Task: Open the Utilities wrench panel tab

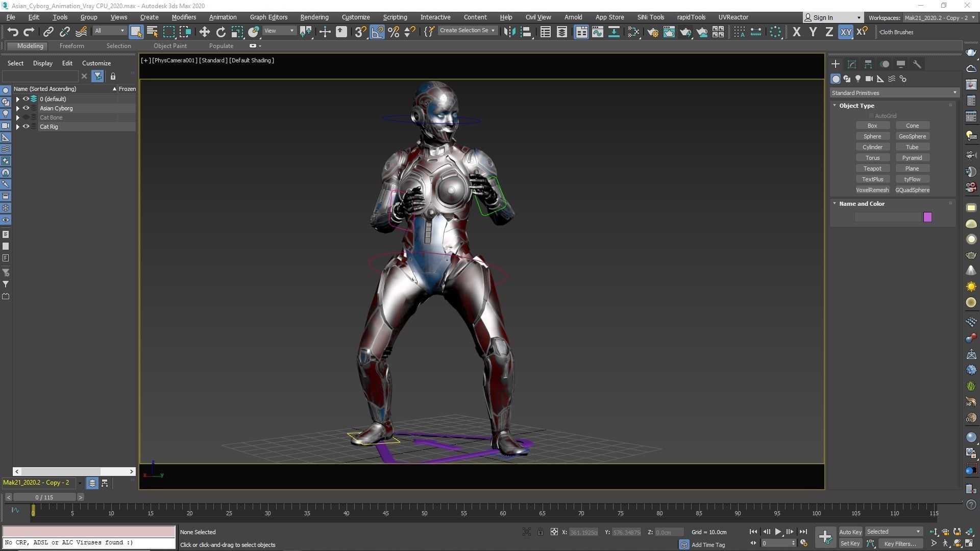Action: pos(917,64)
